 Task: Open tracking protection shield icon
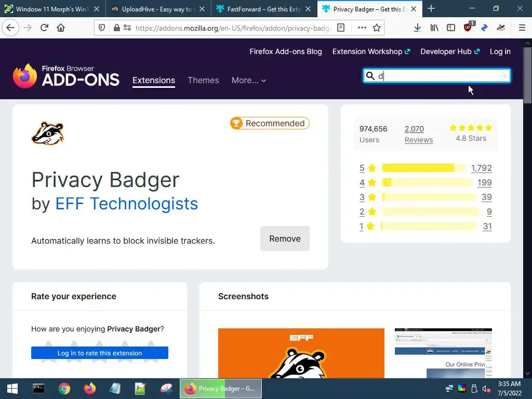click(102, 28)
